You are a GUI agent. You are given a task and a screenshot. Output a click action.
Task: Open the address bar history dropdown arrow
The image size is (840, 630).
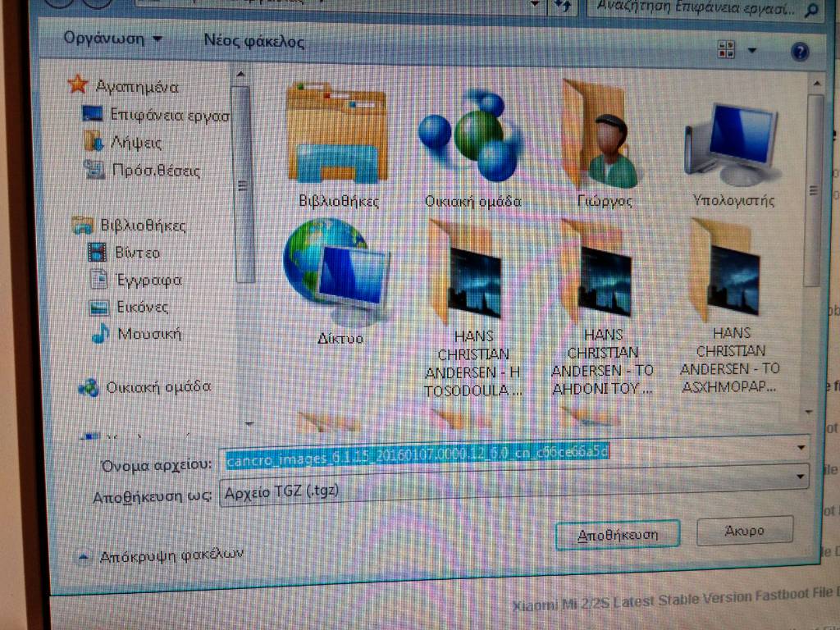(x=533, y=5)
